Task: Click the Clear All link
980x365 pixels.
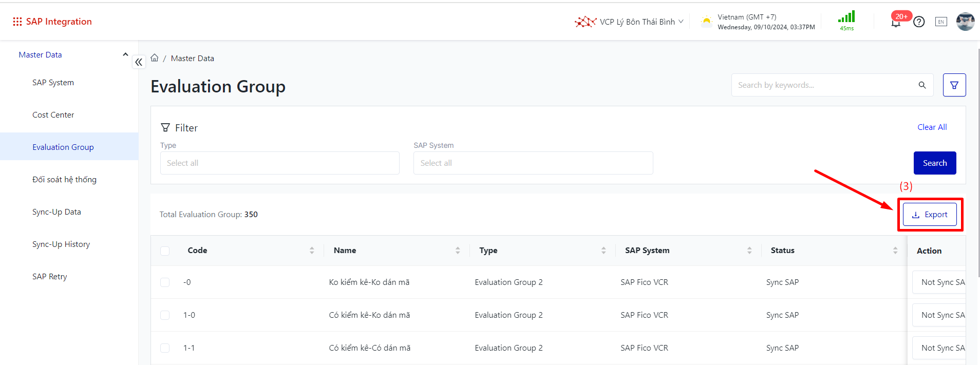Action: tap(932, 127)
